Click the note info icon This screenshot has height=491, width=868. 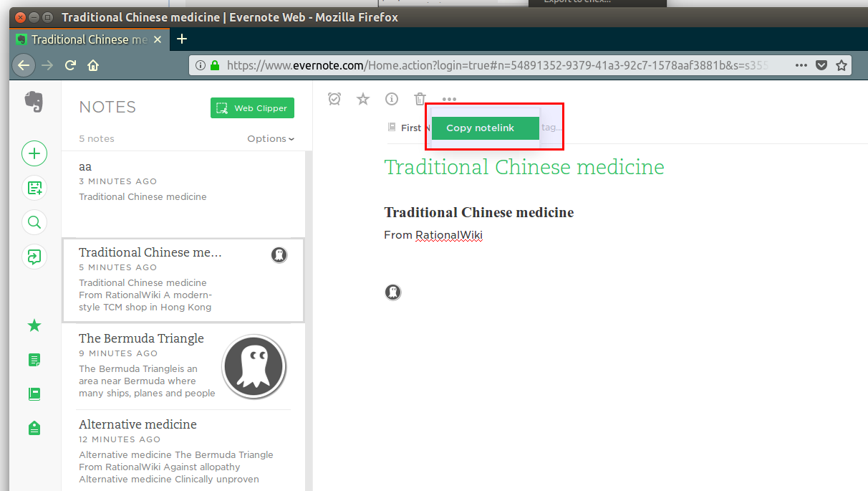[391, 99]
